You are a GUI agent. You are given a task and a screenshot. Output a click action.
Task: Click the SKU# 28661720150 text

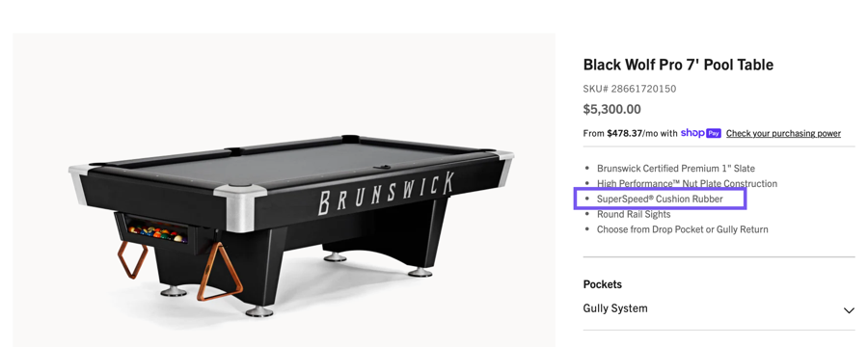click(630, 89)
